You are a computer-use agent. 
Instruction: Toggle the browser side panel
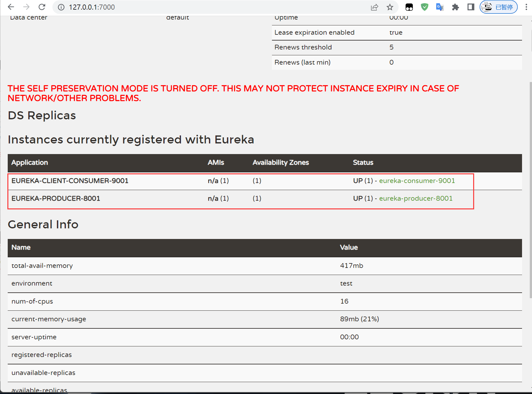(x=471, y=7)
